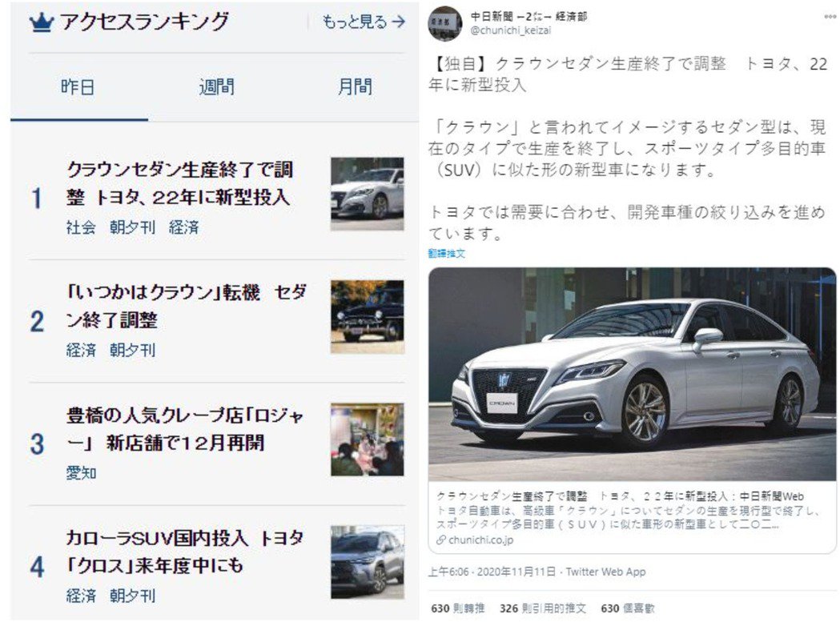Switch to the 週間 tab
This screenshot has width=840, height=622.
coord(216,86)
